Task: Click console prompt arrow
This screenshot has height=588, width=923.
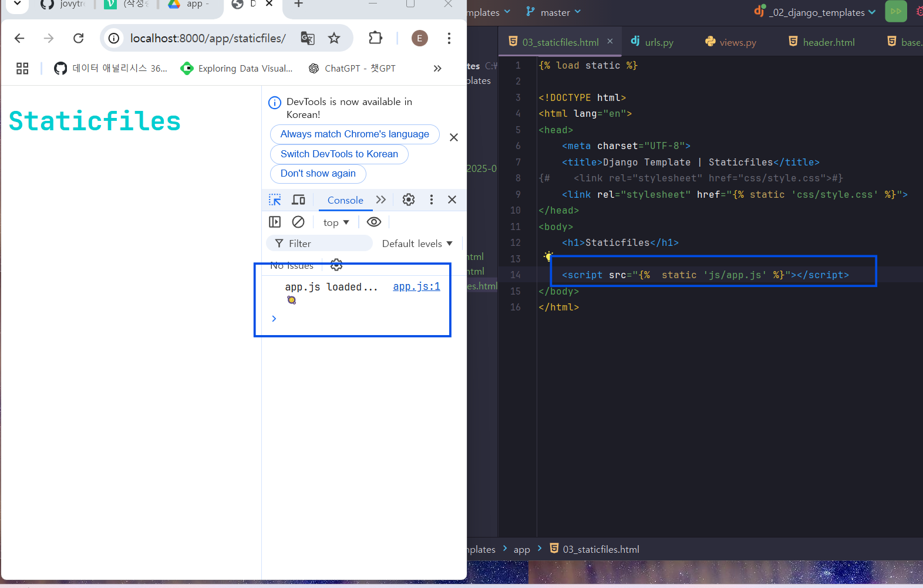Action: tap(274, 319)
